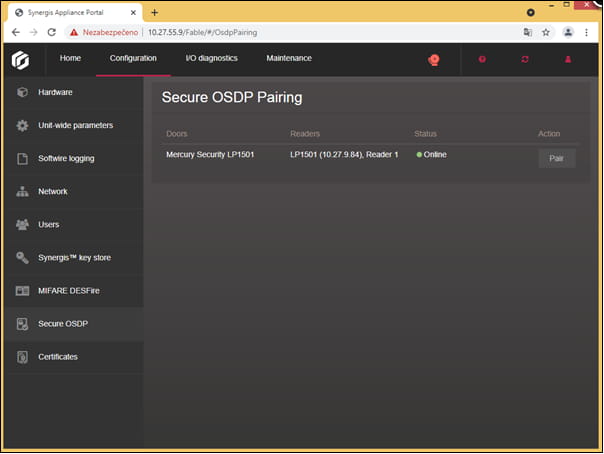Viewport: 604px width, 454px height.
Task: Click the browser back arrow
Action: (x=15, y=32)
